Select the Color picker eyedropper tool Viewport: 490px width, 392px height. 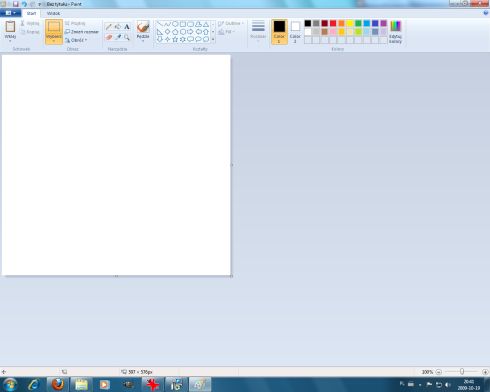(x=118, y=37)
